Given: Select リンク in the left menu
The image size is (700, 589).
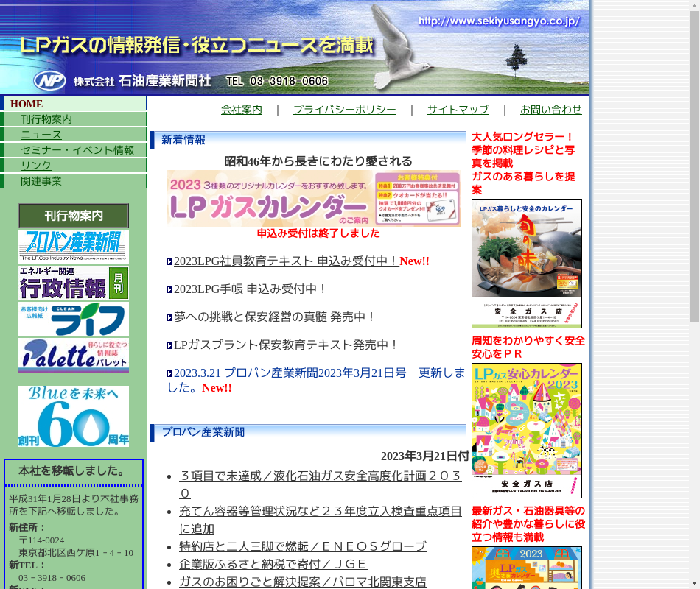Looking at the screenshot, I should 35,166.
